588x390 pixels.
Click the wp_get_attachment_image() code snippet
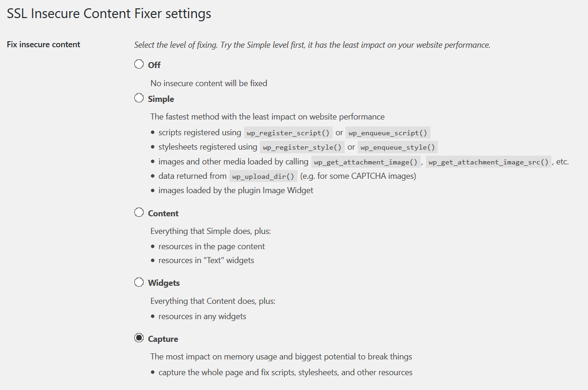(x=366, y=162)
